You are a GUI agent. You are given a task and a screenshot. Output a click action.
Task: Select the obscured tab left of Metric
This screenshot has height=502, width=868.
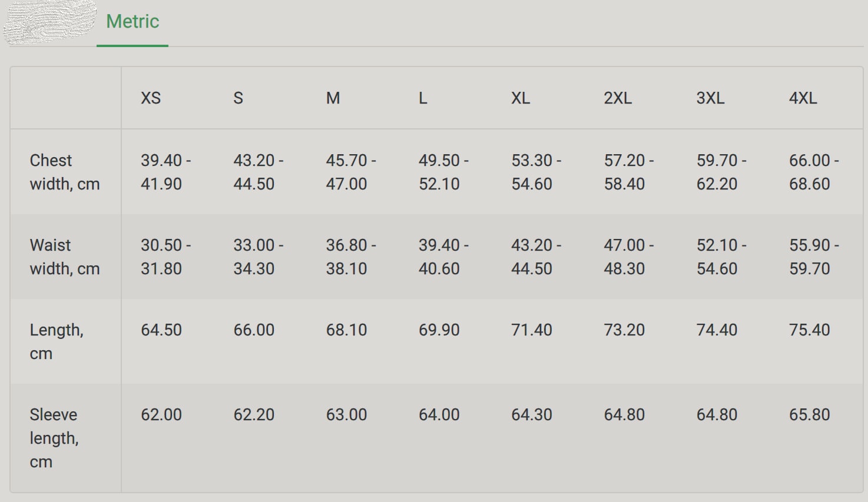[x=49, y=22]
